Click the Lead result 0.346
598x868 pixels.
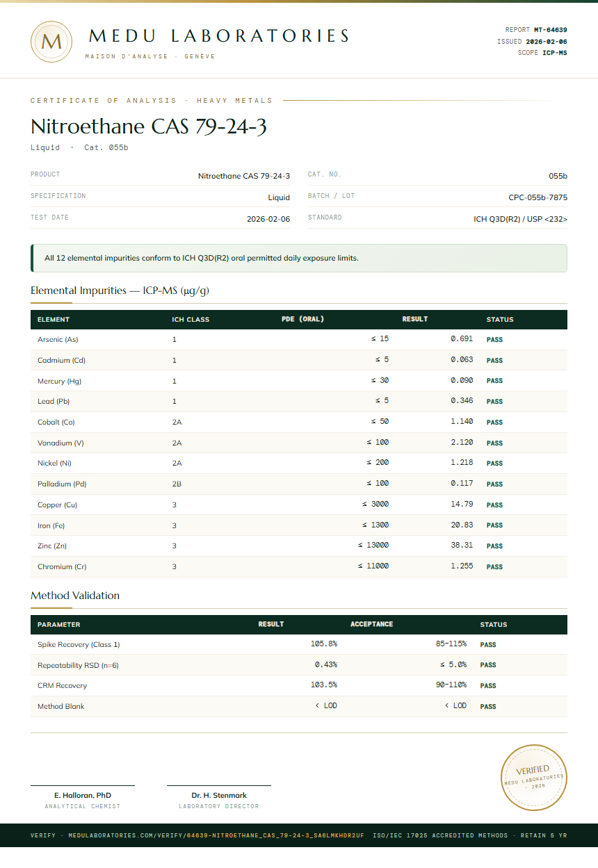pyautogui.click(x=462, y=401)
